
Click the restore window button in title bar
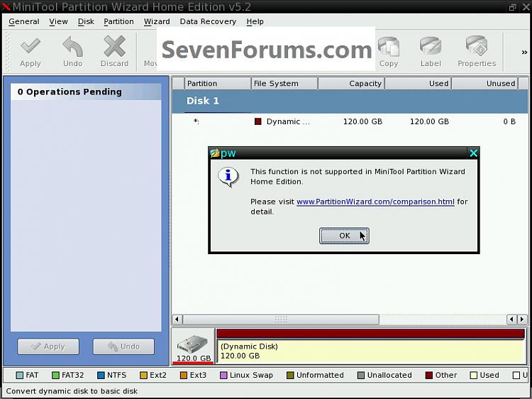coord(512,7)
